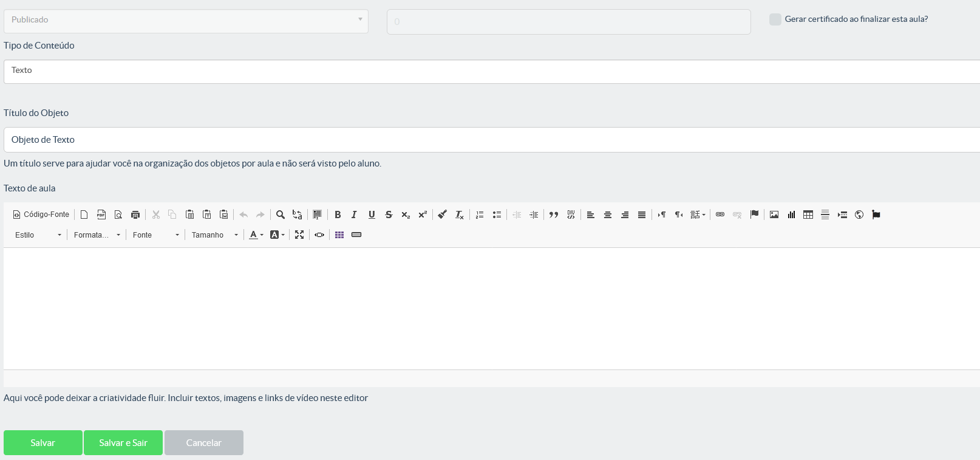The width and height of the screenshot is (980, 460).
Task: Toggle italic formatting
Action: point(355,215)
